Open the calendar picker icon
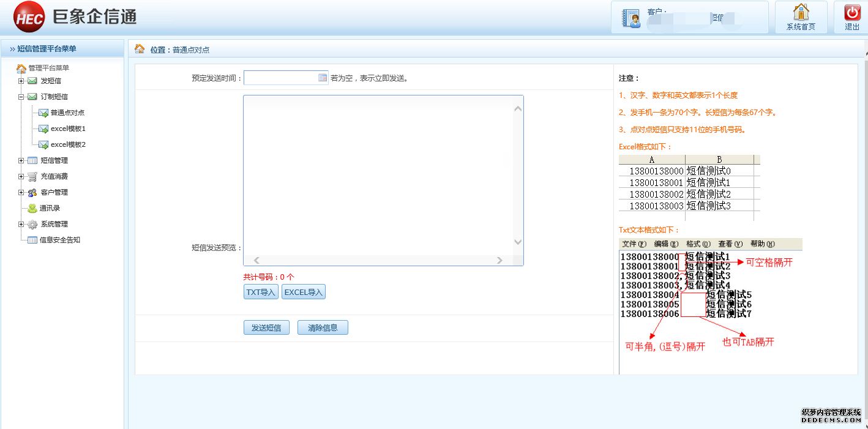The height and width of the screenshot is (429, 868). pyautogui.click(x=323, y=78)
